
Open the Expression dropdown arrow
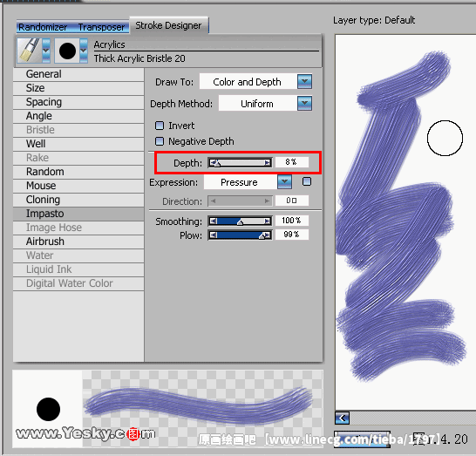click(284, 182)
